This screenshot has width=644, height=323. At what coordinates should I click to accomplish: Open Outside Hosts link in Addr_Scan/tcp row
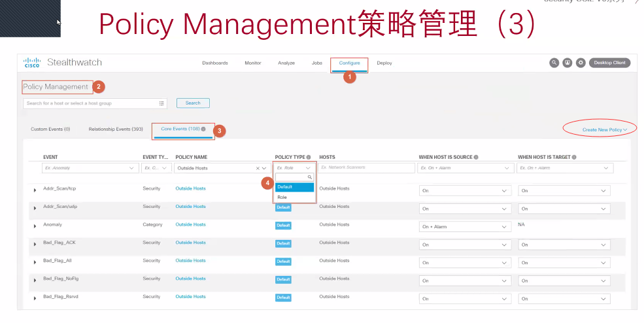pyautogui.click(x=190, y=188)
